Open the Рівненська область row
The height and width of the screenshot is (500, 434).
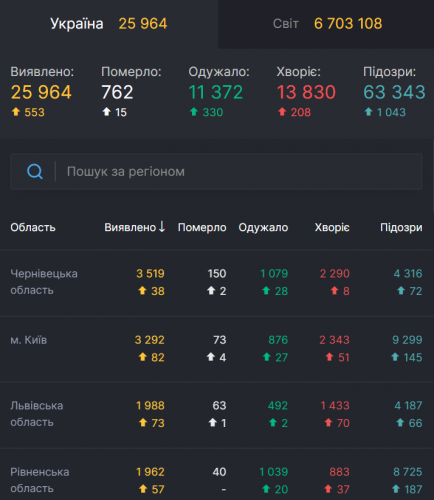point(217,475)
